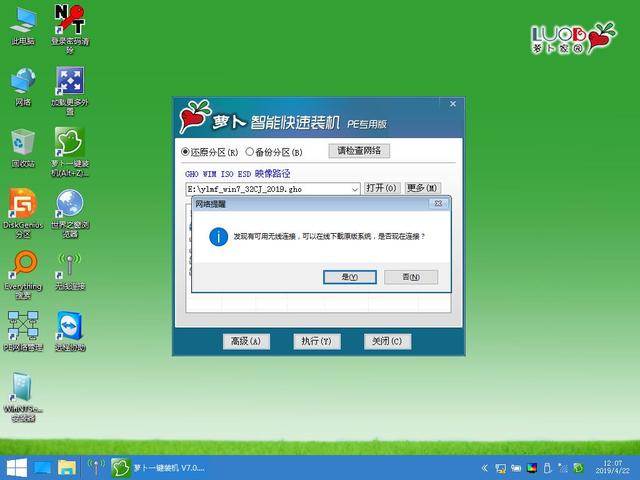Screen dimensions: 640x480
Task: Click the 更多(M) button
Action: tap(423, 188)
